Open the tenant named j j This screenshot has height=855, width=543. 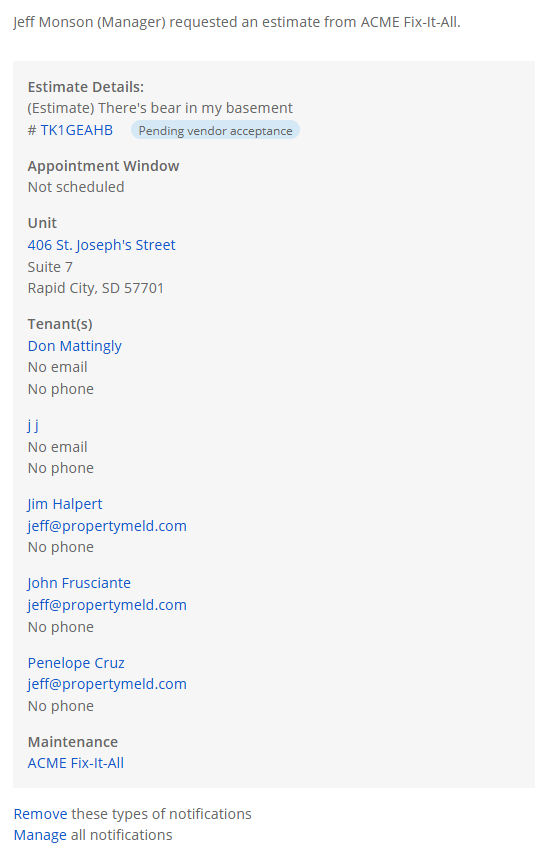[x=33, y=425]
